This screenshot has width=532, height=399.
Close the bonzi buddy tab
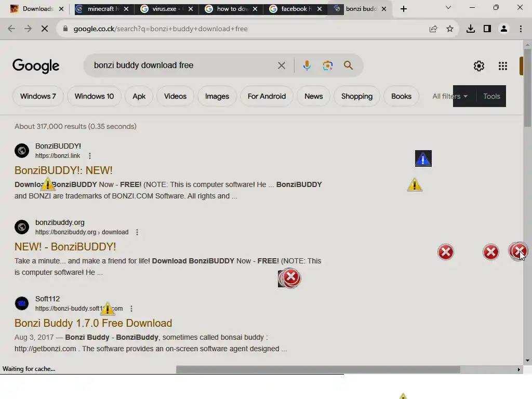384,9
